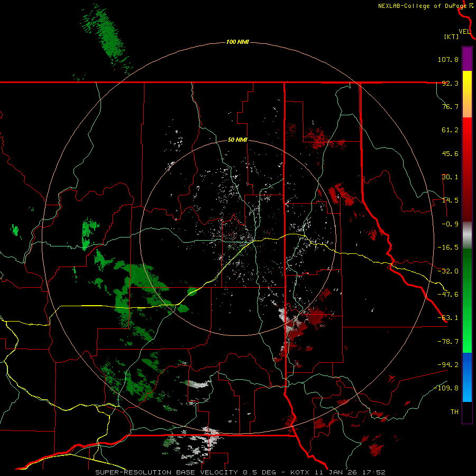Select the 45.6 legend value
The width and height of the screenshot is (476, 476).
[450, 153]
